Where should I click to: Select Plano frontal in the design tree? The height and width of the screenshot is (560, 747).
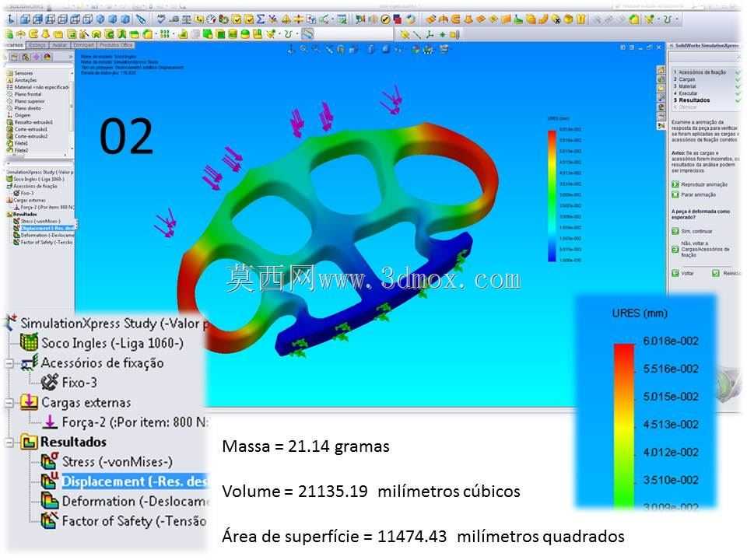(24, 94)
